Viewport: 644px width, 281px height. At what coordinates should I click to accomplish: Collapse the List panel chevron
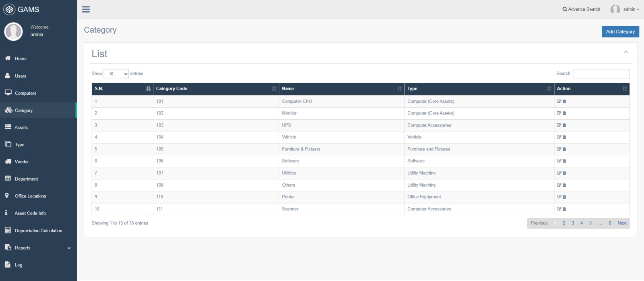point(625,52)
